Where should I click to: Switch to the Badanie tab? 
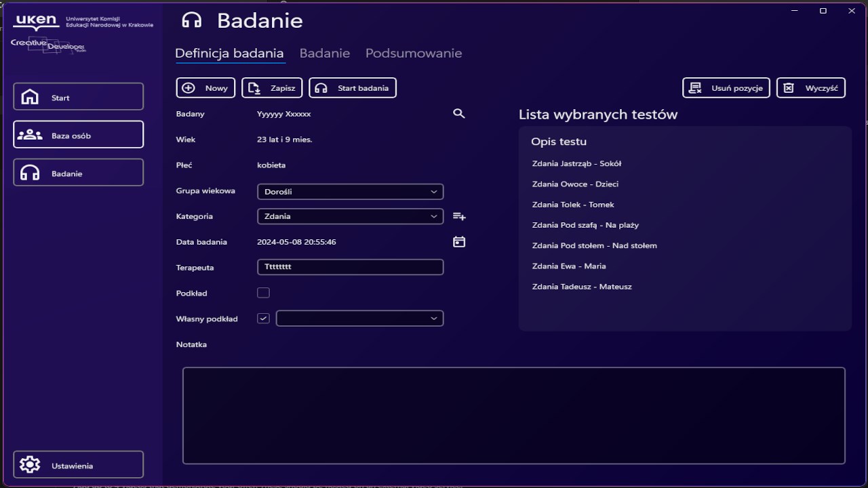click(325, 54)
